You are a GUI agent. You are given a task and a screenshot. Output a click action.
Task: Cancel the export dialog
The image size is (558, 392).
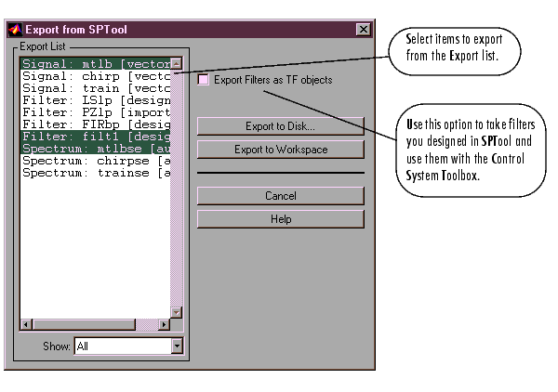point(281,196)
